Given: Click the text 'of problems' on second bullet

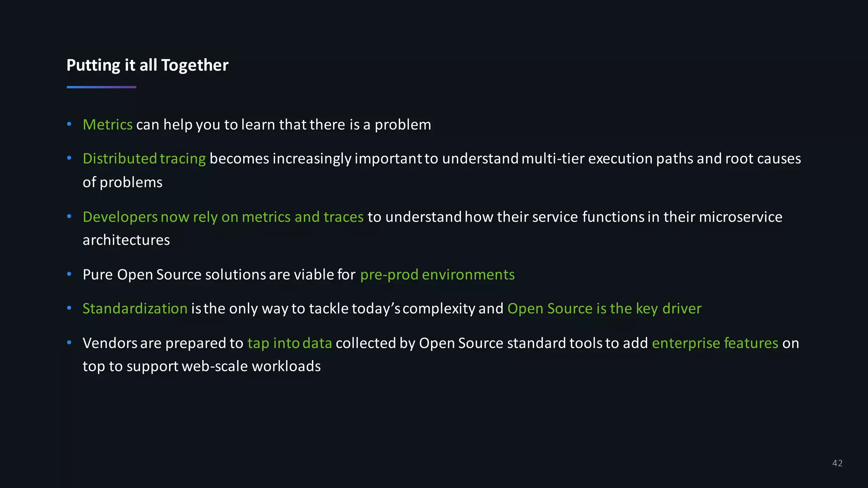Looking at the screenshot, I should 122,182.
